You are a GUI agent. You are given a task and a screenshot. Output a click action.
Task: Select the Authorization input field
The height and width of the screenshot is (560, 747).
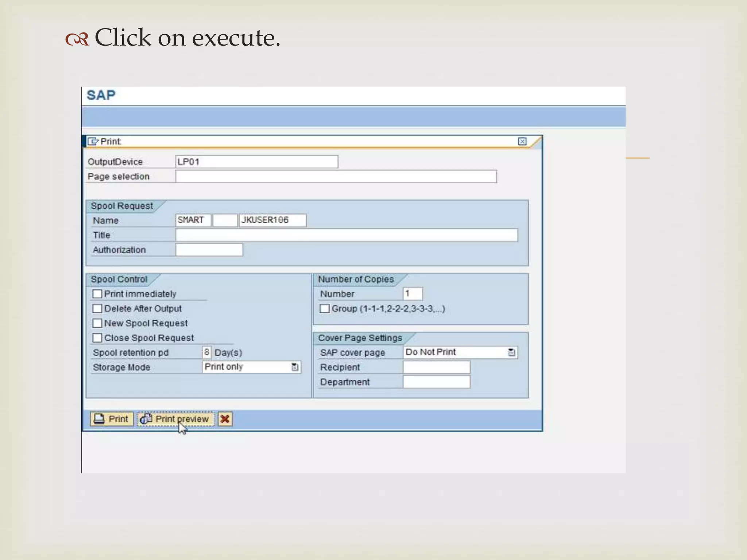(x=209, y=250)
